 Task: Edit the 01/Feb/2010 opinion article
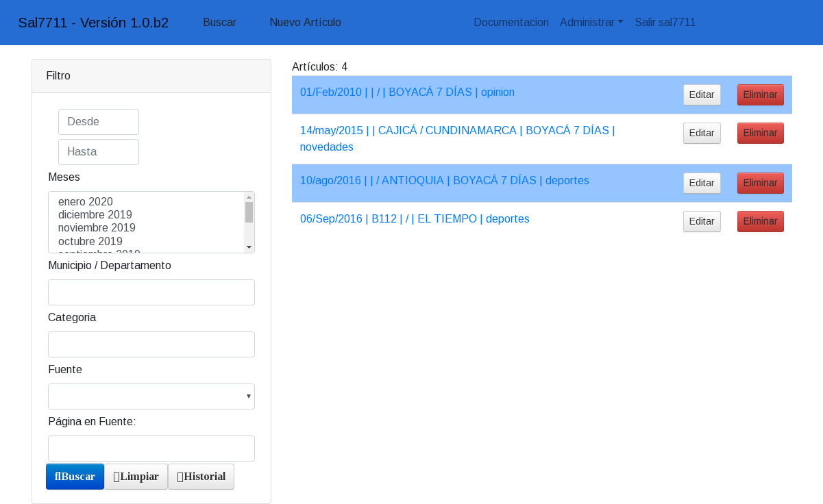[x=701, y=94]
